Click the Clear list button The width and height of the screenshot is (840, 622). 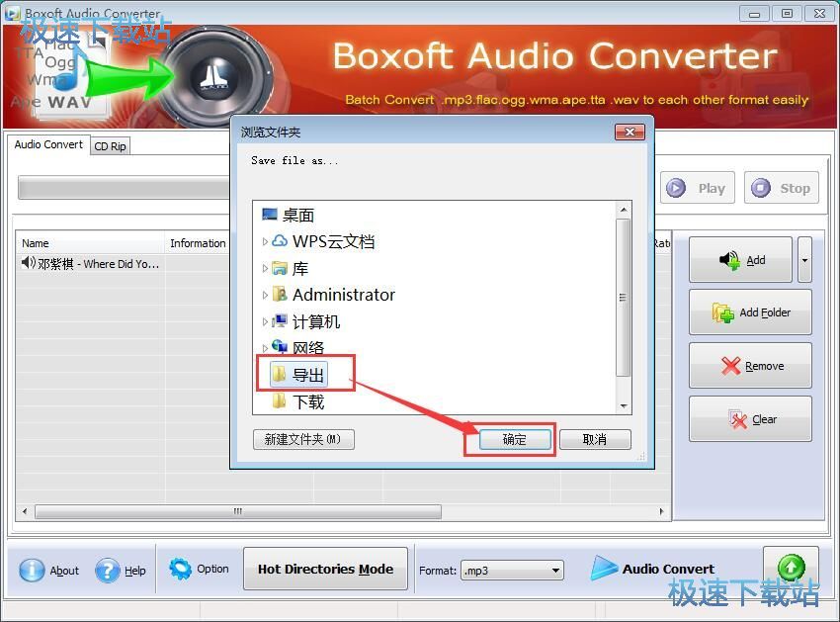(x=750, y=418)
